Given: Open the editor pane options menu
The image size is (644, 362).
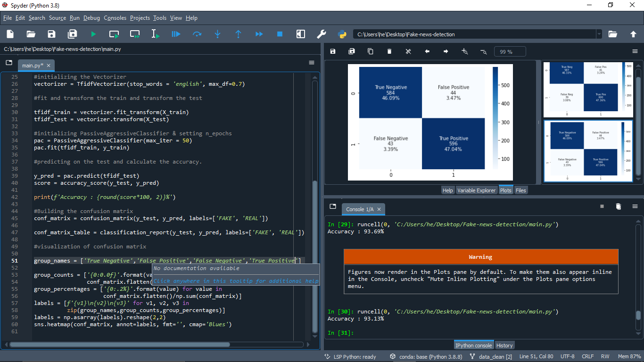Looking at the screenshot, I should coord(312,63).
